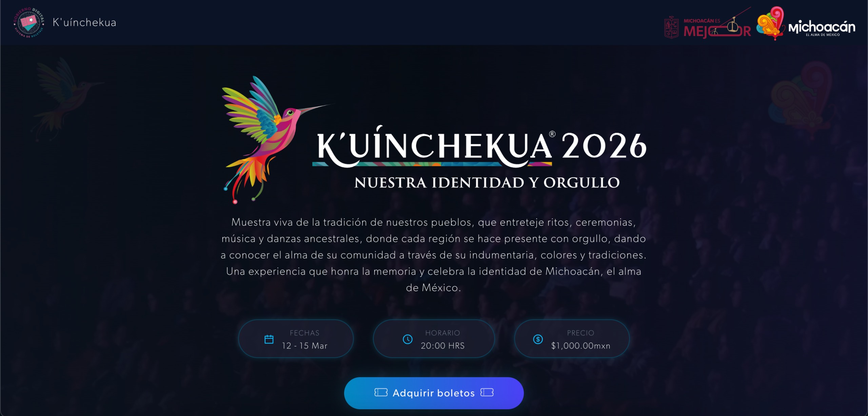This screenshot has height=416, width=868.
Task: Click the Adquirir boletos button
Action: [434, 393]
